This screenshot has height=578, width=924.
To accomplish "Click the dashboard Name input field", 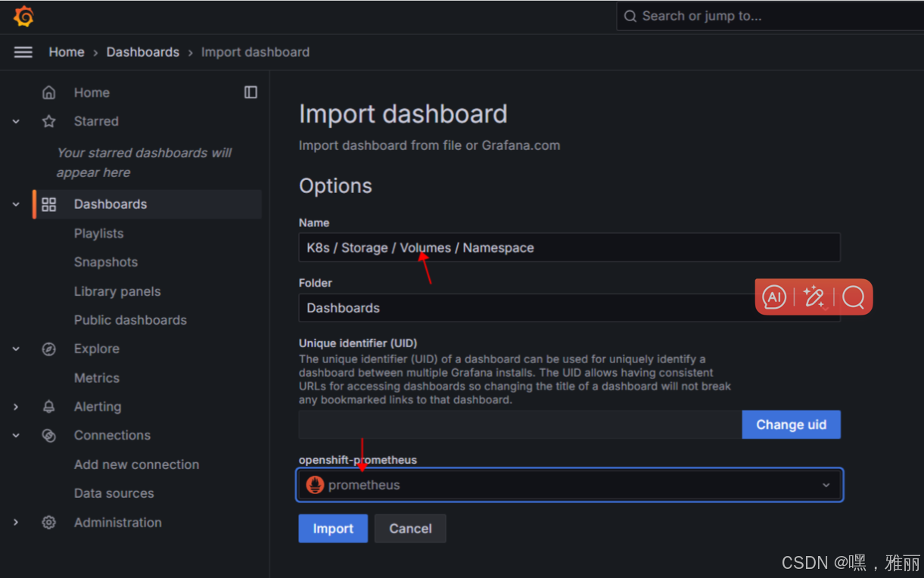I will (x=569, y=247).
